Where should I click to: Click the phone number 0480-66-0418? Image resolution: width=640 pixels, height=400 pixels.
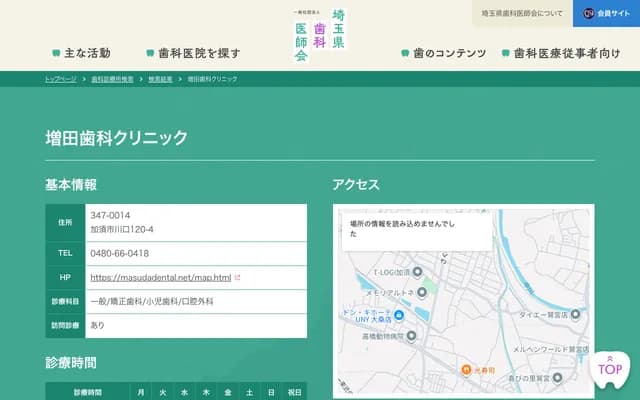click(120, 253)
